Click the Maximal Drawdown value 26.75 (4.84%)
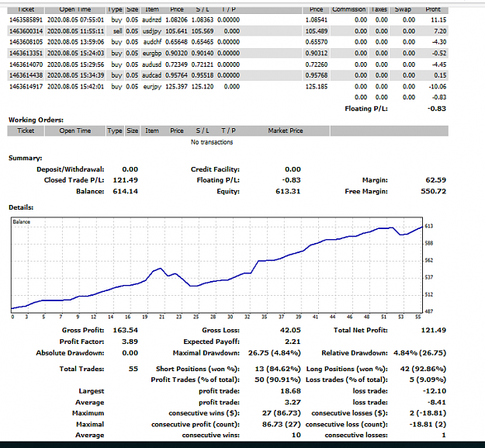Viewport: 485px width, 448px height. 275,353
